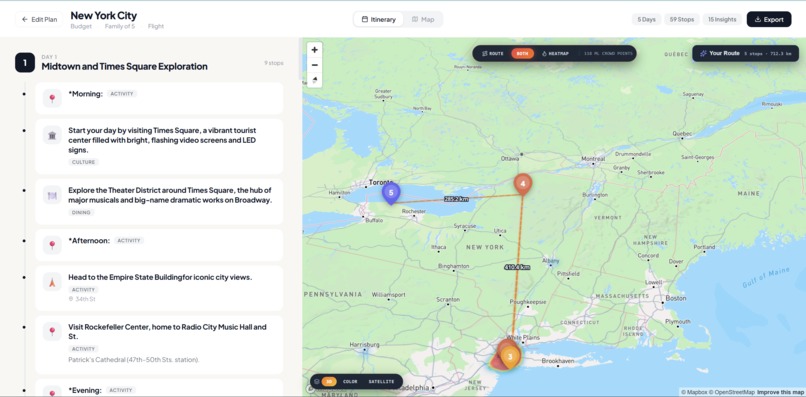Image resolution: width=806 pixels, height=397 pixels.
Task: Click dining icon on Theater District card
Action: pyautogui.click(x=52, y=194)
